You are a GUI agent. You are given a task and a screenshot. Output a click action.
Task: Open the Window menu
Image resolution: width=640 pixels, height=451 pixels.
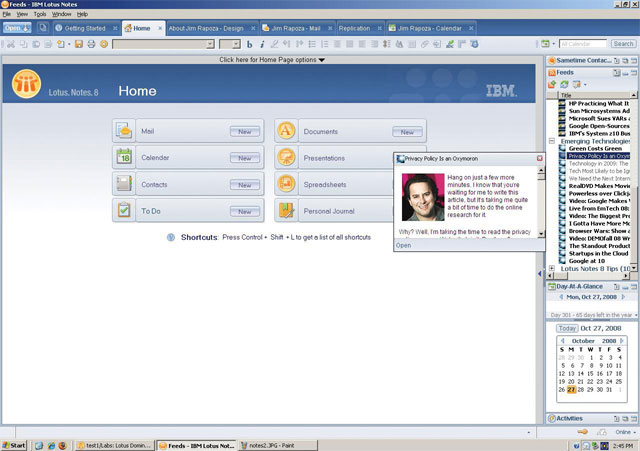61,14
